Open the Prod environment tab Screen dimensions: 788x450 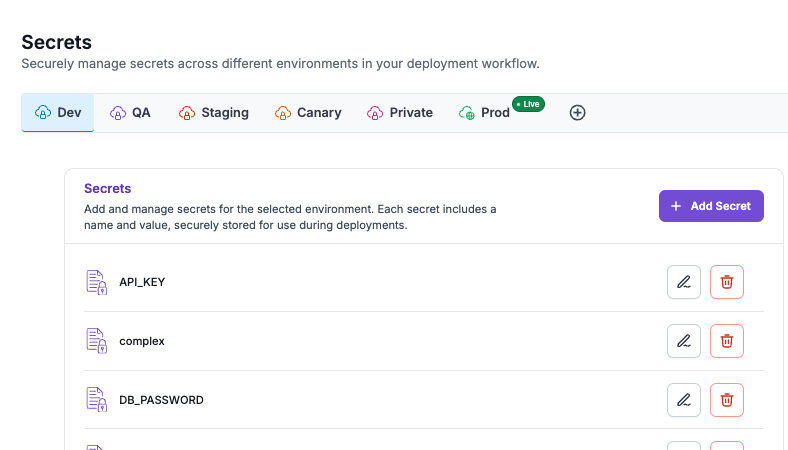coord(484,113)
